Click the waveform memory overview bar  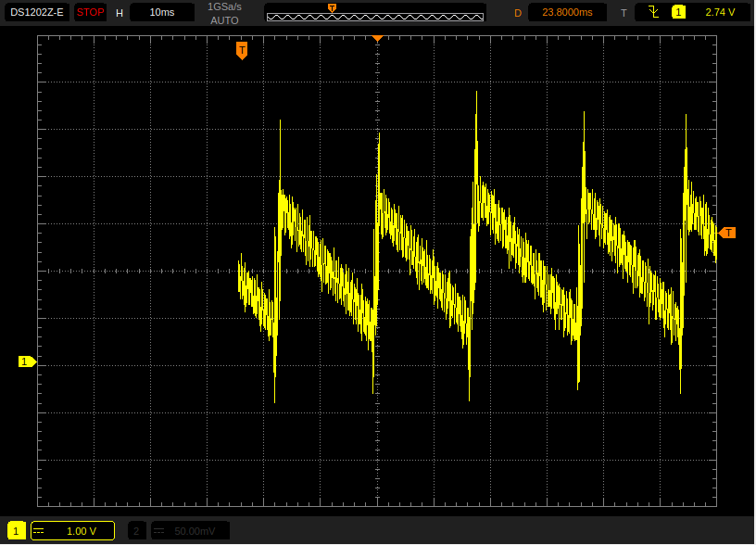375,13
